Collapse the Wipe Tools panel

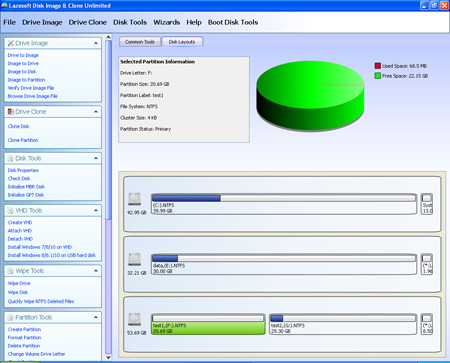click(x=96, y=271)
